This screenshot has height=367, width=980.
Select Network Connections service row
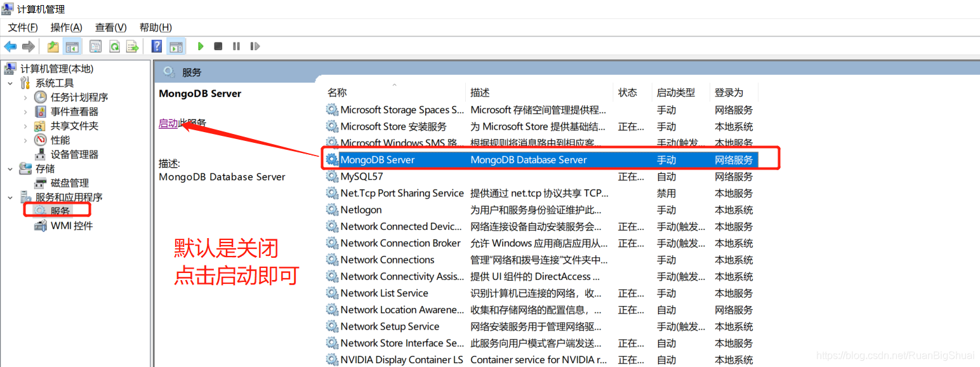tap(541, 260)
